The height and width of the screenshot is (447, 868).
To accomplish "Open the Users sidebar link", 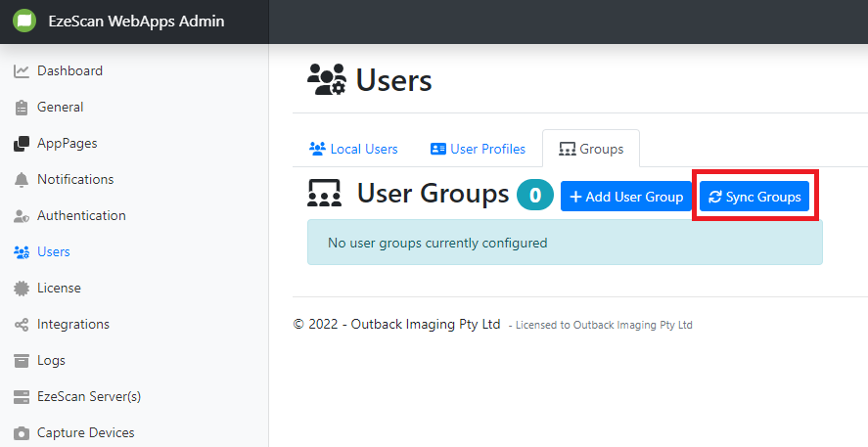I will [x=53, y=252].
